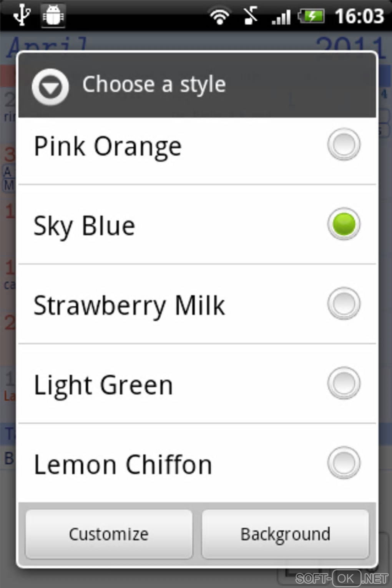
Task: Tap the charging battery icon
Action: (312, 16)
